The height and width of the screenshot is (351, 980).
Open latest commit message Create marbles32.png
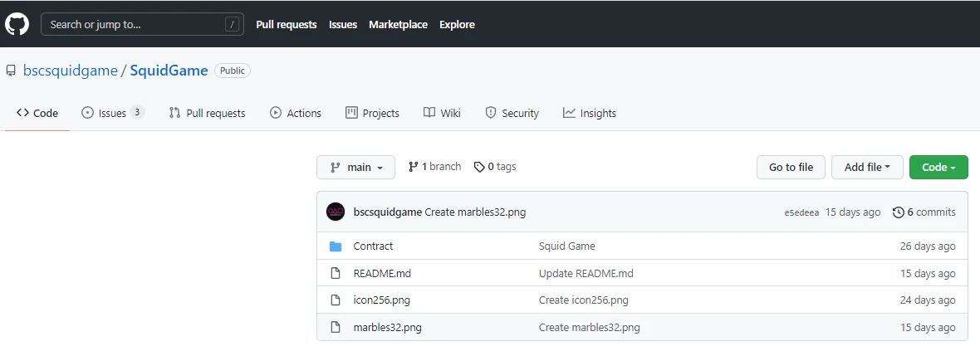pyautogui.click(x=476, y=212)
